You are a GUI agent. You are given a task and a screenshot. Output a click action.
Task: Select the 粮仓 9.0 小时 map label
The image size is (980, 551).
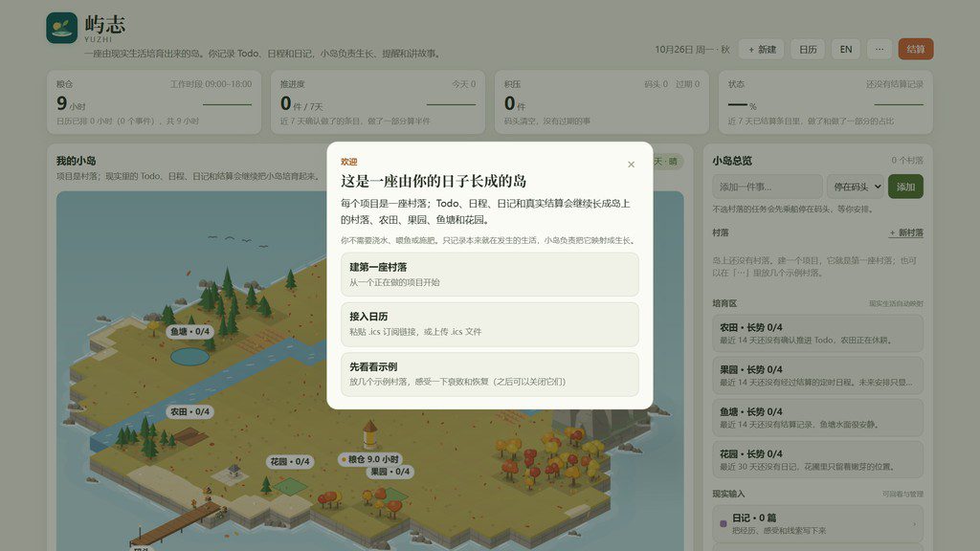pyautogui.click(x=370, y=459)
